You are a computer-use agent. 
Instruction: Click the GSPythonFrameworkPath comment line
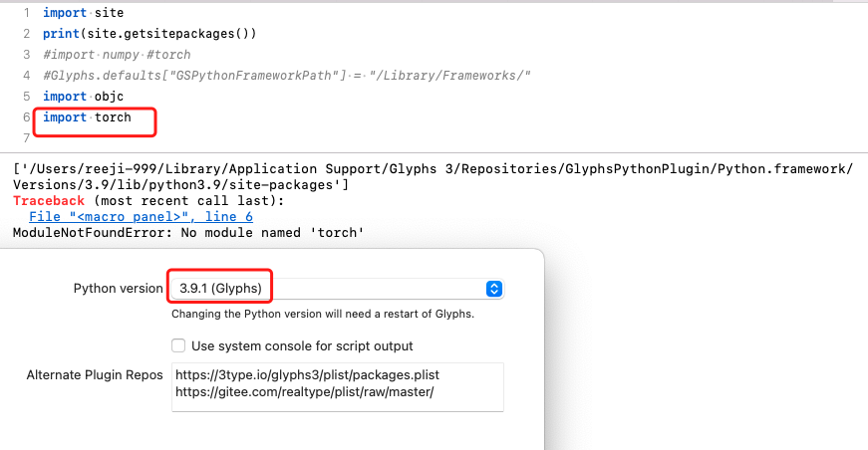point(287,76)
